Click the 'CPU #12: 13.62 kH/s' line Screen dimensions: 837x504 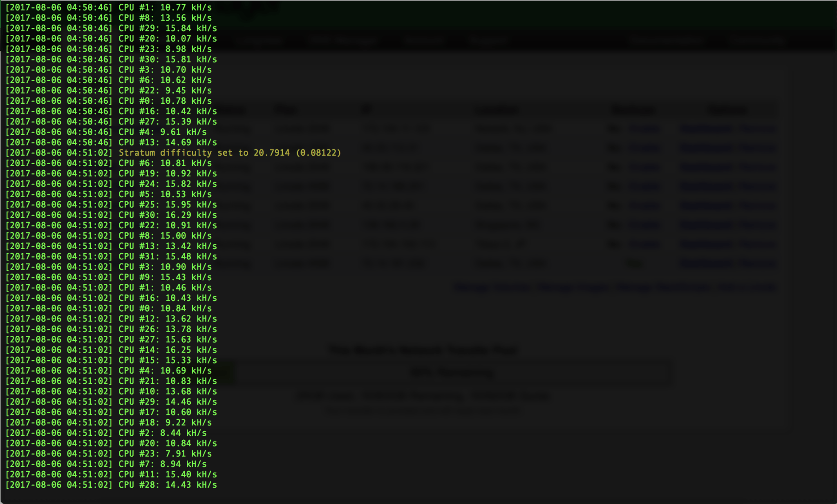point(111,319)
